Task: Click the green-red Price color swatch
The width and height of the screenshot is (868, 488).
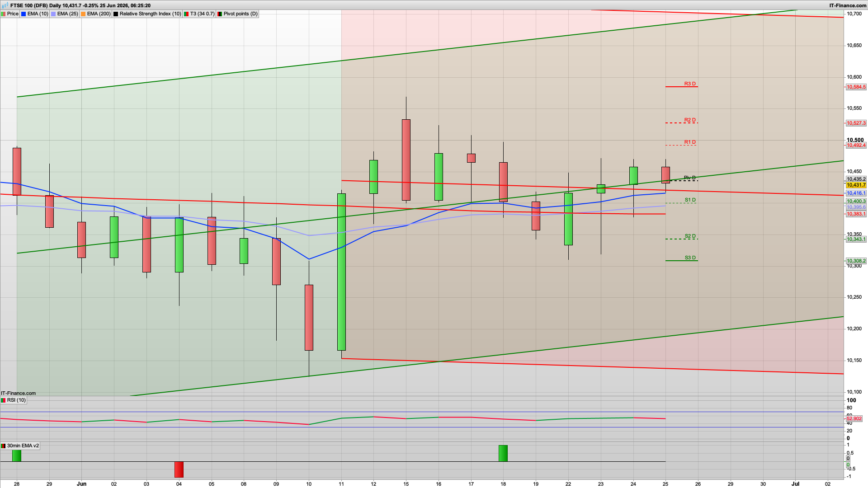Action: (x=3, y=14)
